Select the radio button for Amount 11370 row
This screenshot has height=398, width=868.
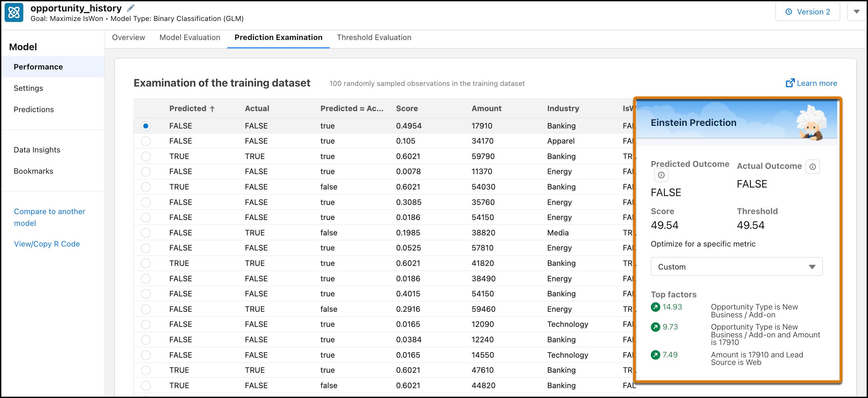click(146, 172)
